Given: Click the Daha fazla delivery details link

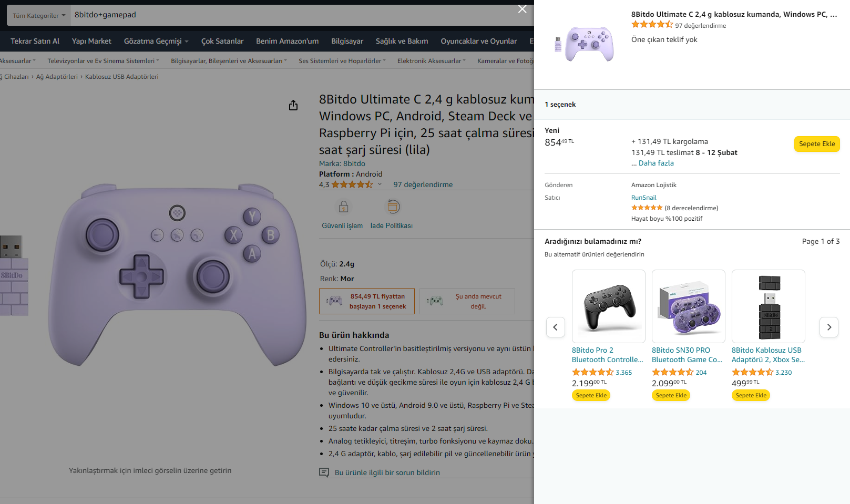Looking at the screenshot, I should click(x=656, y=163).
